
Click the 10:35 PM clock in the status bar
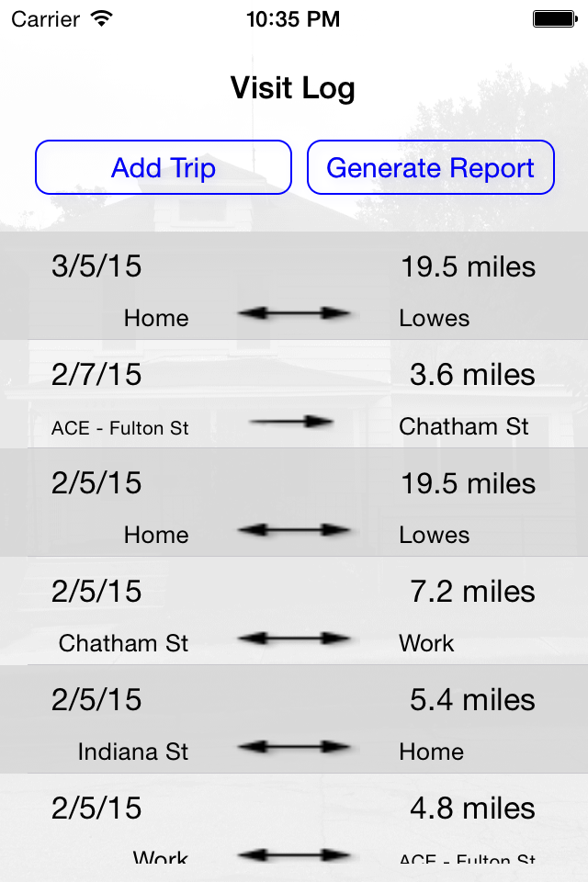point(293,19)
